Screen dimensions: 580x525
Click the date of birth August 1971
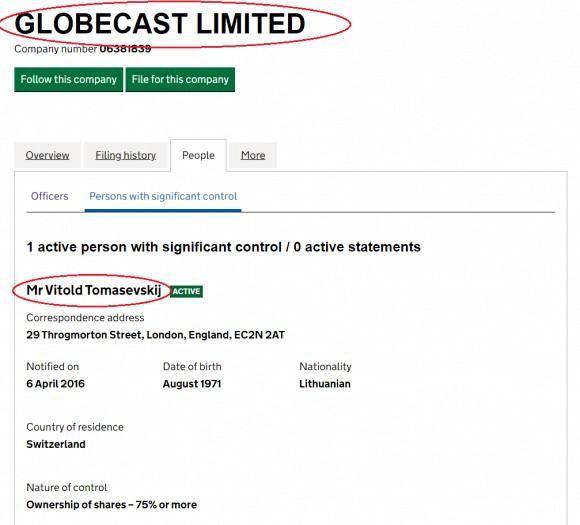pos(192,384)
